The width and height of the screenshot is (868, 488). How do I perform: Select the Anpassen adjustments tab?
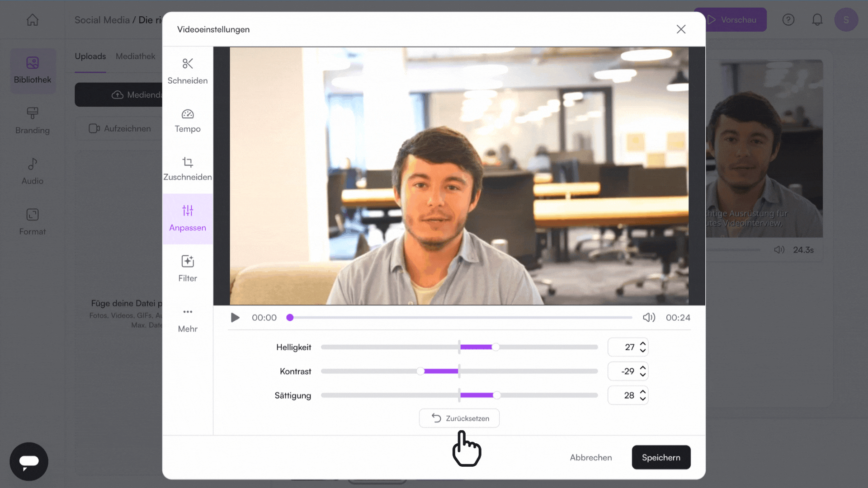pos(188,219)
